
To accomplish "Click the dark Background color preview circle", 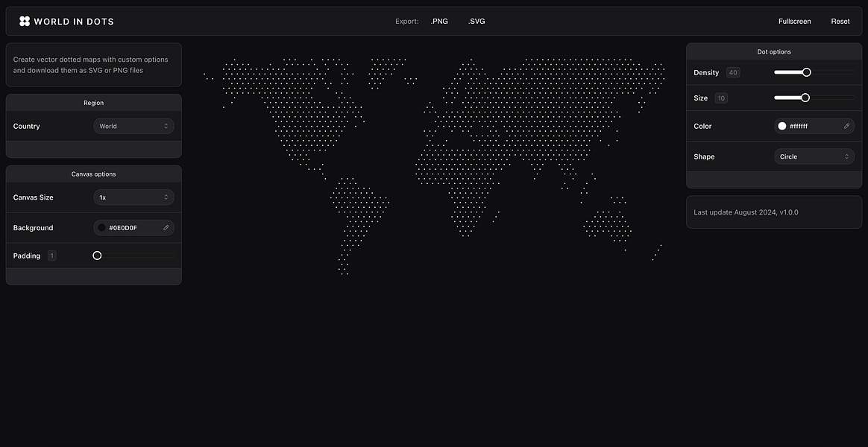I will (x=101, y=227).
